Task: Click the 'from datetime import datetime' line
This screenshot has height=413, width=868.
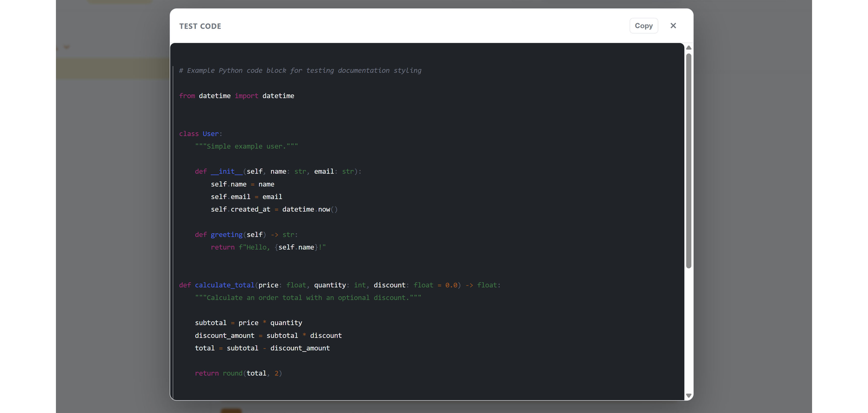Action: 237,96
